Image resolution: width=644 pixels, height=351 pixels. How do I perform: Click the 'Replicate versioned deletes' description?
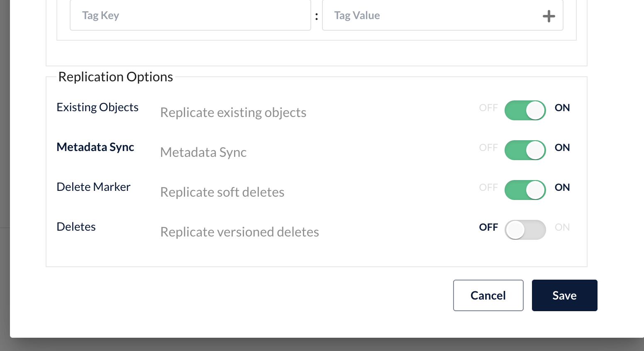239,232
